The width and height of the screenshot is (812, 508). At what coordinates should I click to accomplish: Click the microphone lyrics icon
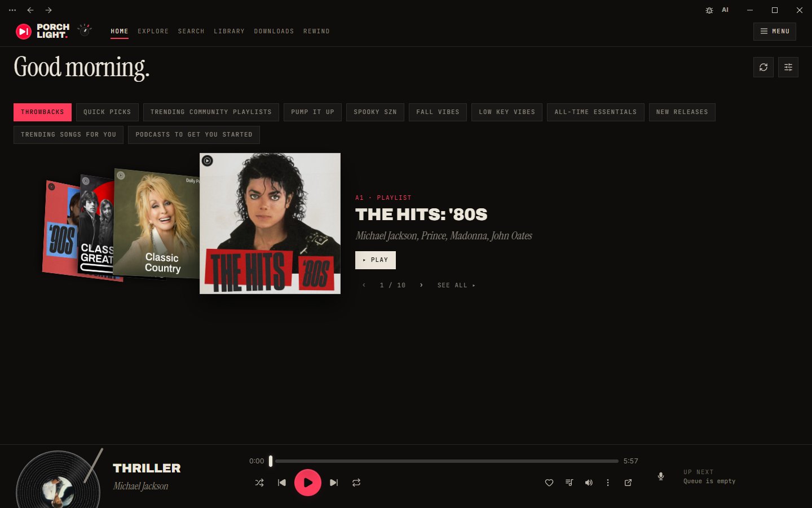[x=661, y=476]
